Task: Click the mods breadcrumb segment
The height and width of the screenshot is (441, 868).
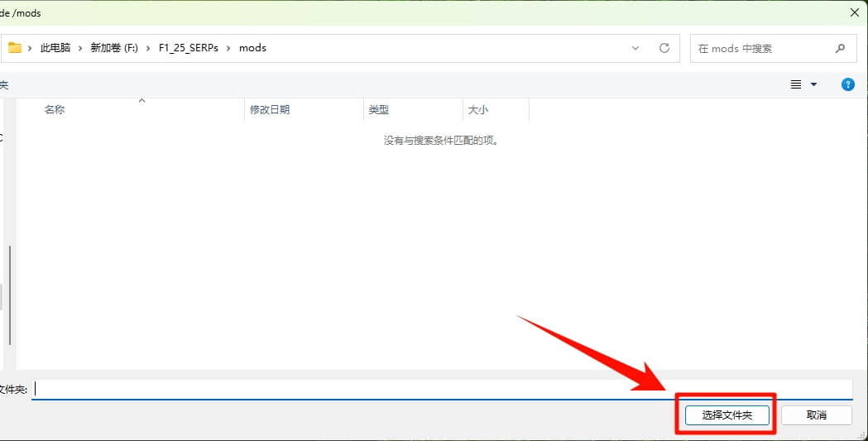Action: click(252, 48)
